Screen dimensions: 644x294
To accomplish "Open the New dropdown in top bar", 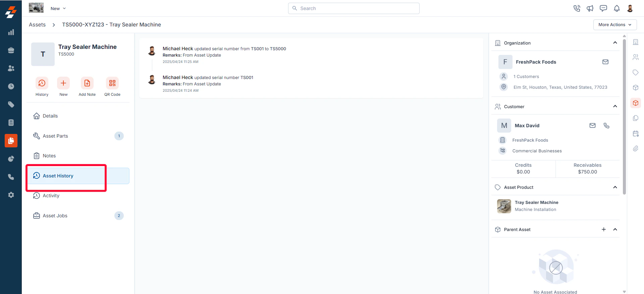I will [x=58, y=8].
